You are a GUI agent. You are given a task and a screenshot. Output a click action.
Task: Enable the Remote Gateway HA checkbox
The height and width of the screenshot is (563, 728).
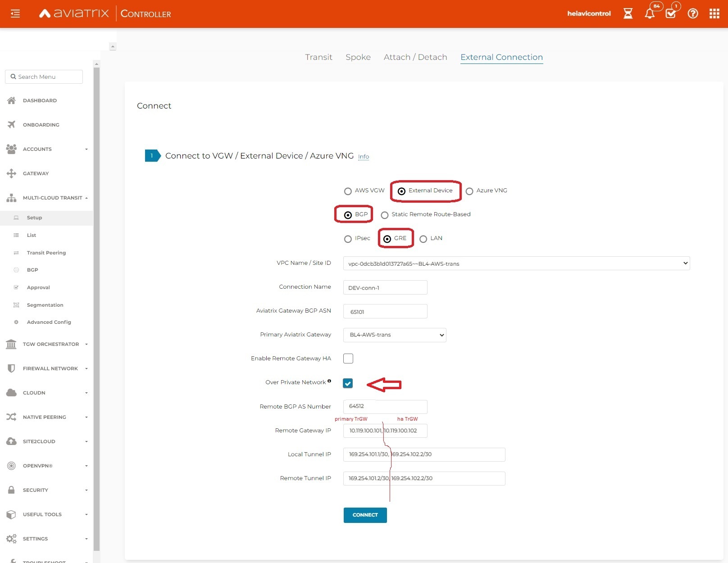click(x=348, y=359)
